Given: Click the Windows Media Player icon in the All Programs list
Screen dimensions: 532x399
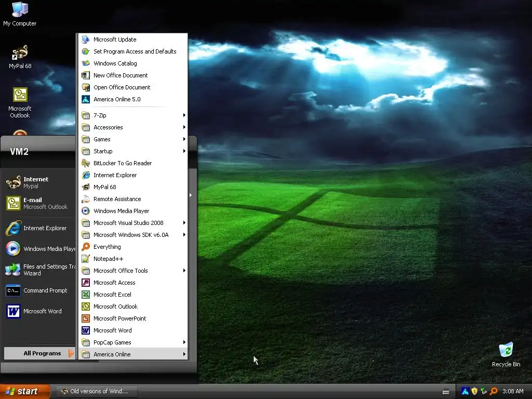Looking at the screenshot, I should tap(86, 211).
